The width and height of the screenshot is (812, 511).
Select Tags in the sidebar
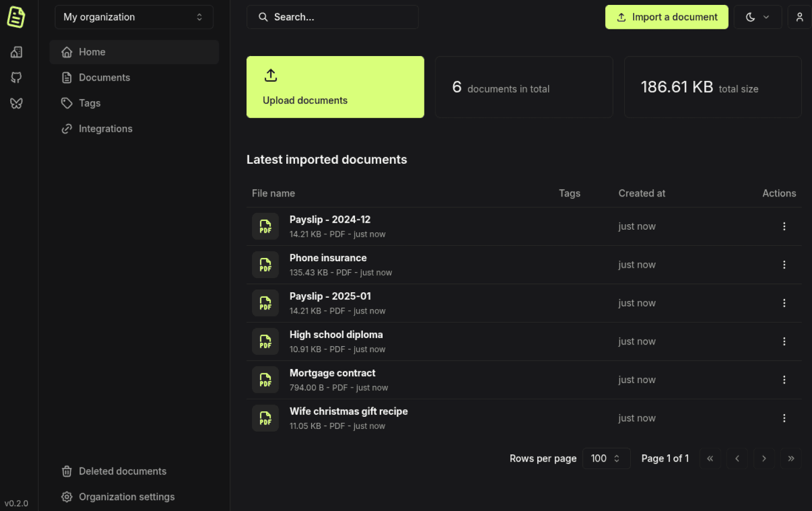click(x=90, y=103)
